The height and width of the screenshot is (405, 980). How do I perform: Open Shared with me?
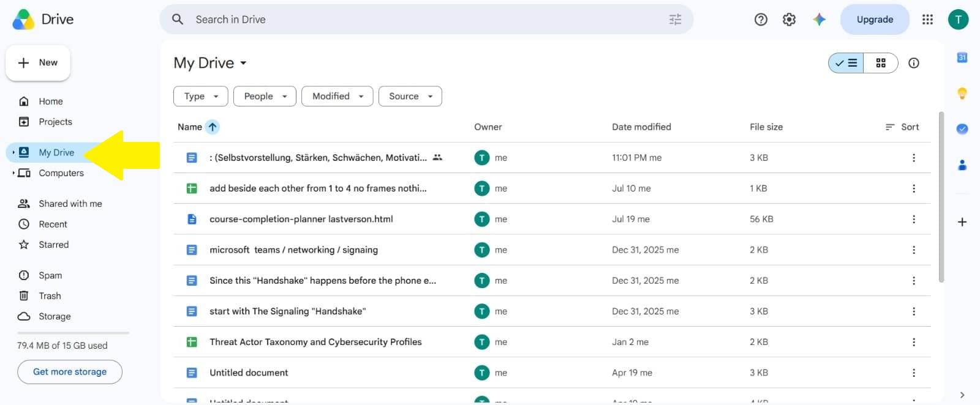point(70,204)
